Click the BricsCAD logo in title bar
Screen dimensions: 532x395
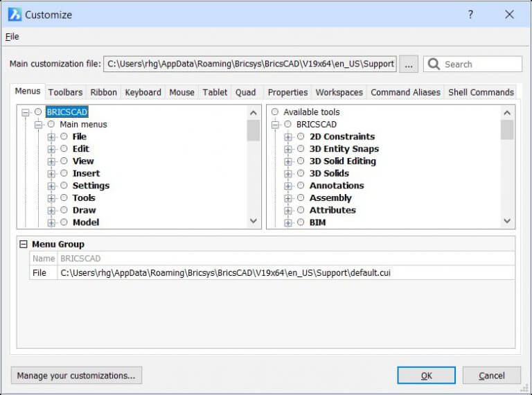[x=15, y=15]
